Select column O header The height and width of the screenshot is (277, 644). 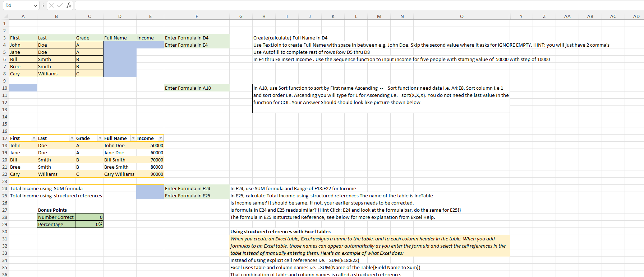tap(461, 16)
